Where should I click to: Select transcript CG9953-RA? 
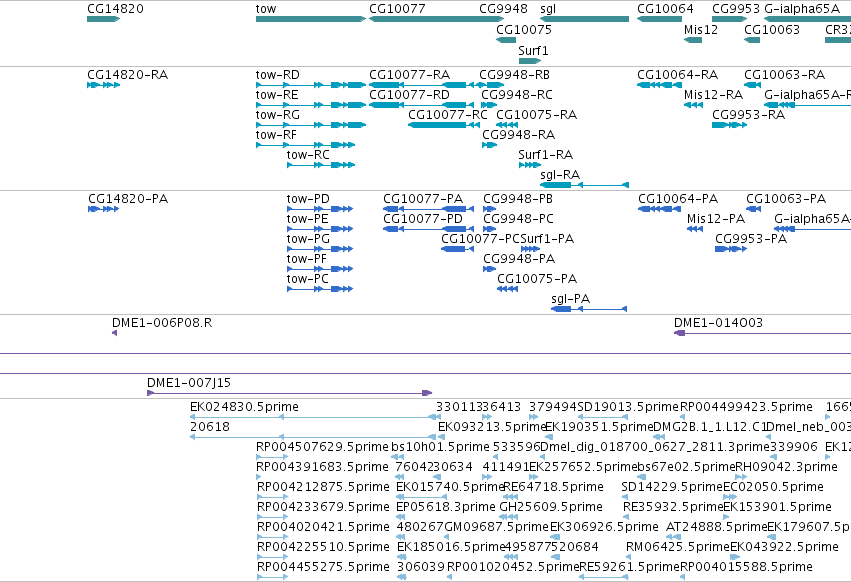click(729, 125)
